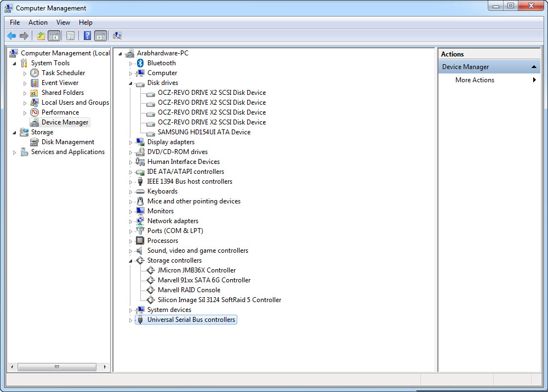This screenshot has width=548, height=392.
Task: Click the Show/Hide Console Tree icon
Action: tap(54, 36)
